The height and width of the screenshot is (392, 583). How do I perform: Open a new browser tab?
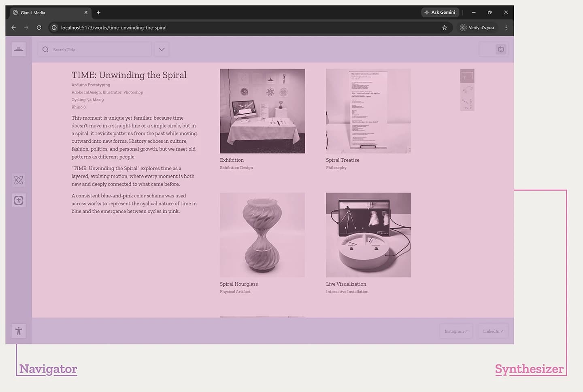(x=98, y=13)
